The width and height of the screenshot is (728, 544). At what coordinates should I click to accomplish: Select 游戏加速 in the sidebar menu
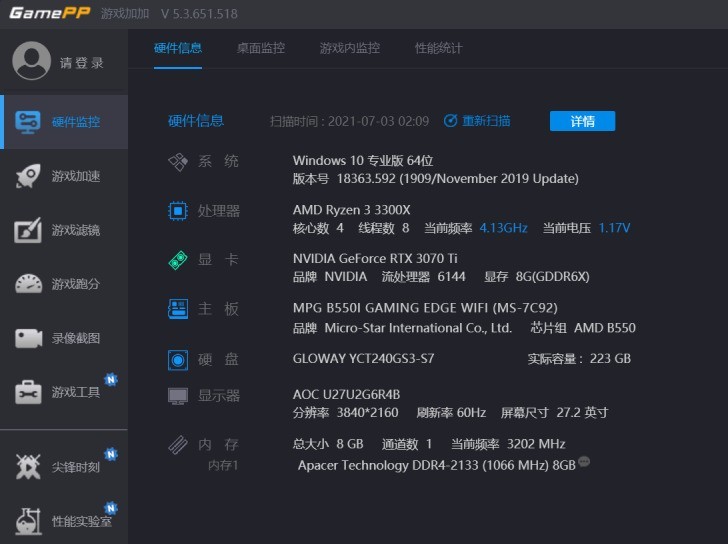[76, 176]
